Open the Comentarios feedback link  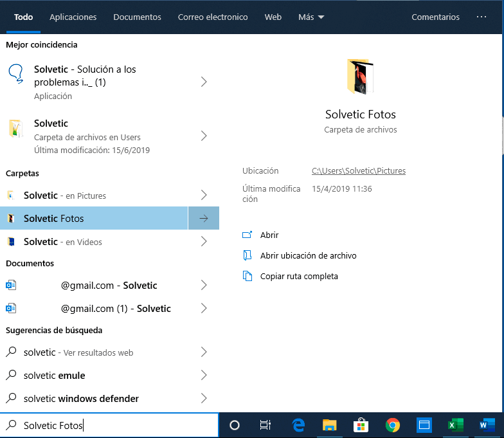436,17
